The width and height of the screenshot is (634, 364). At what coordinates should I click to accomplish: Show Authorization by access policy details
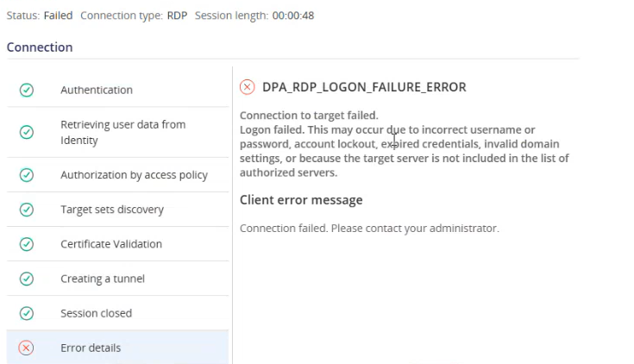(134, 175)
